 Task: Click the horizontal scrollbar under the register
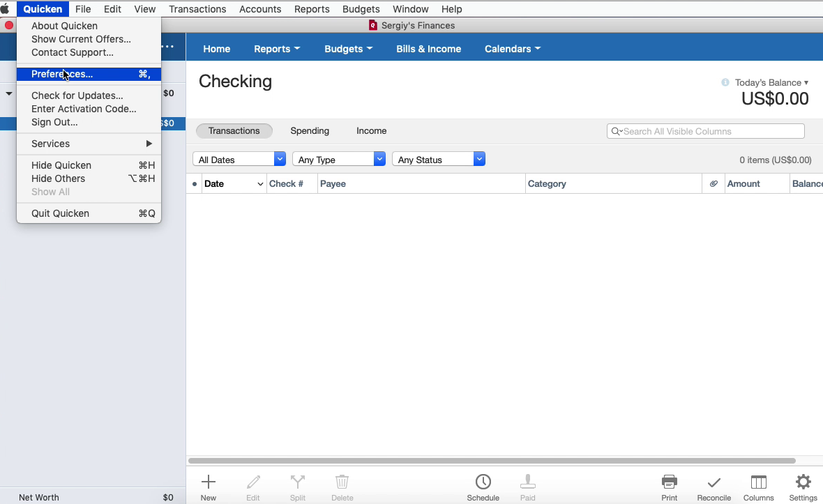492,461
